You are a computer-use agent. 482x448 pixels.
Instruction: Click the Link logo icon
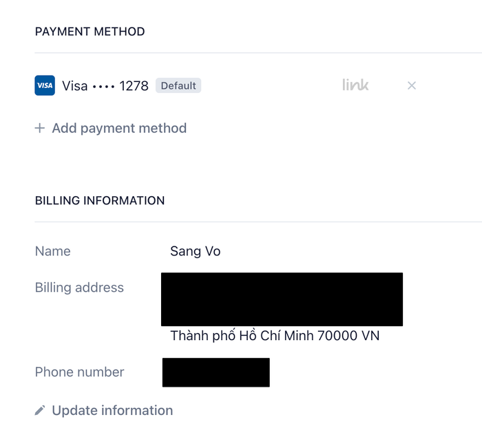(x=355, y=85)
